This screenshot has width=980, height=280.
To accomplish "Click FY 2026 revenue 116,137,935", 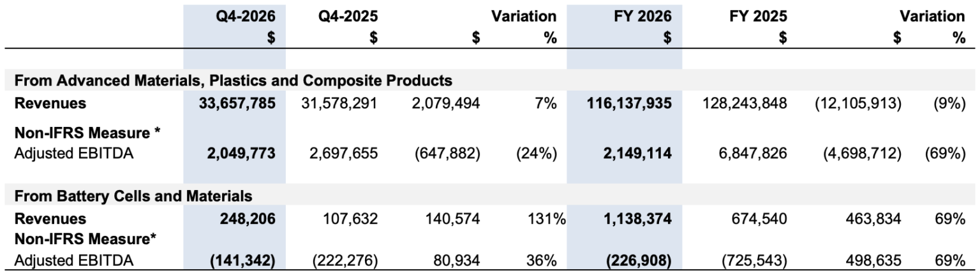I will pos(628,104).
